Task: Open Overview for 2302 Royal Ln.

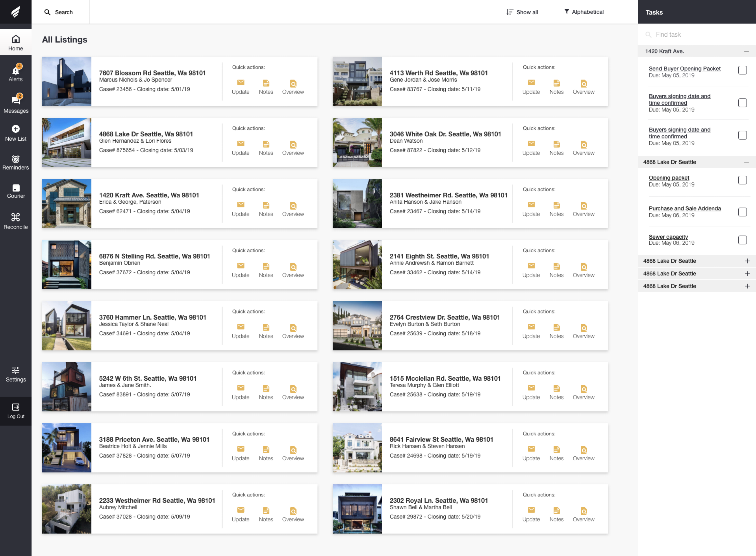Action: pyautogui.click(x=583, y=515)
